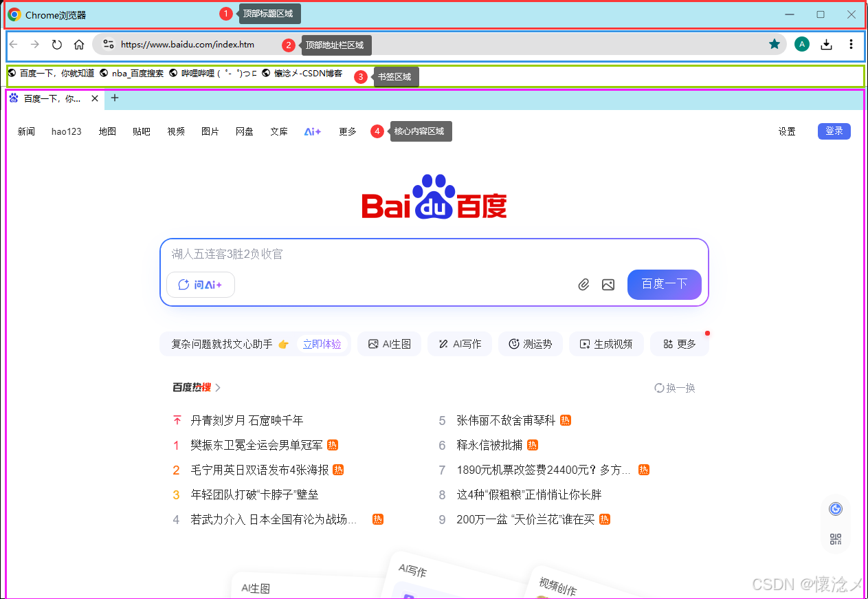Click the Baidu logo

(434, 197)
